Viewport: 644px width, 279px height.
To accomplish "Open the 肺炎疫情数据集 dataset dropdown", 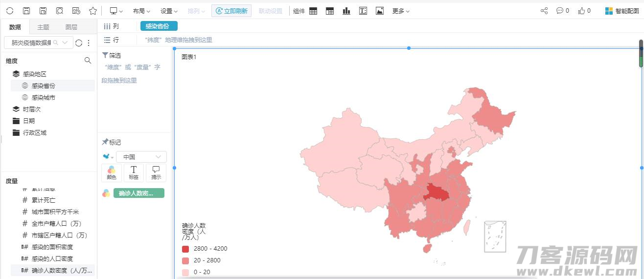I will (39, 43).
